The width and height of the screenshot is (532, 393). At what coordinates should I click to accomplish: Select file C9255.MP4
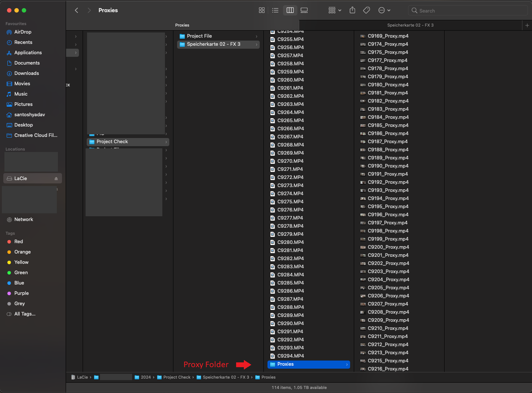290,39
